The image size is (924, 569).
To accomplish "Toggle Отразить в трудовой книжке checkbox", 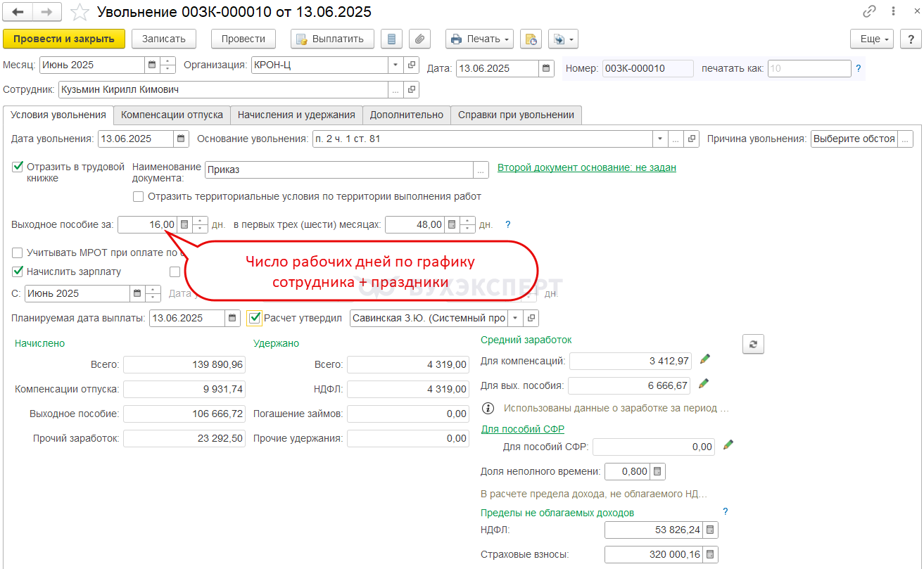I will pyautogui.click(x=18, y=167).
